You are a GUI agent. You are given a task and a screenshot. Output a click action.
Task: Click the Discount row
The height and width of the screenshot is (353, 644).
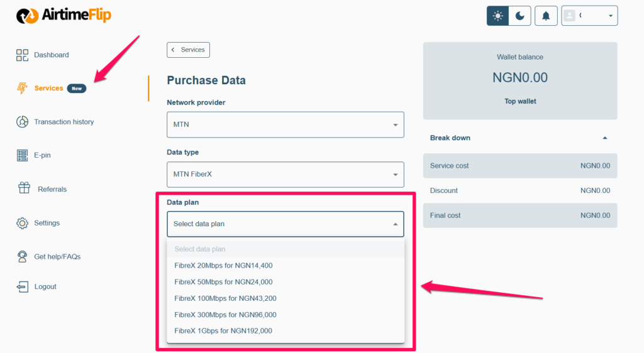click(x=520, y=191)
